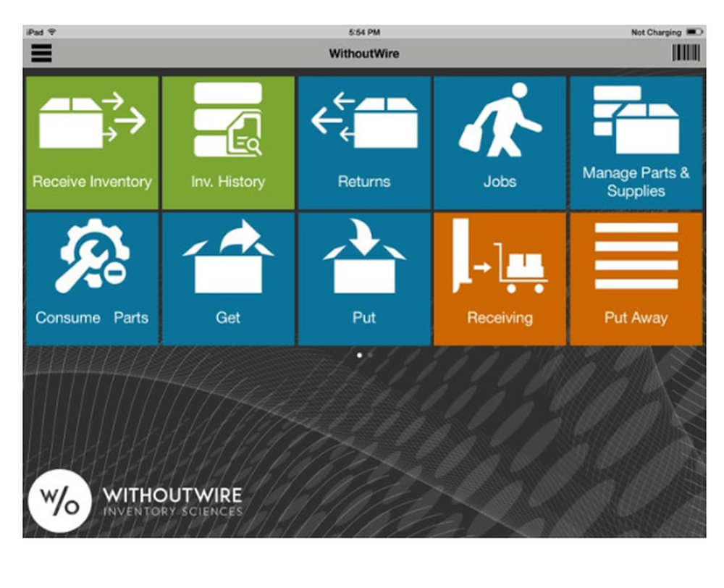724x588 pixels.
Task: Click the WITHOUTWIRE Inventory Sciences wordmark
Action: 173,502
